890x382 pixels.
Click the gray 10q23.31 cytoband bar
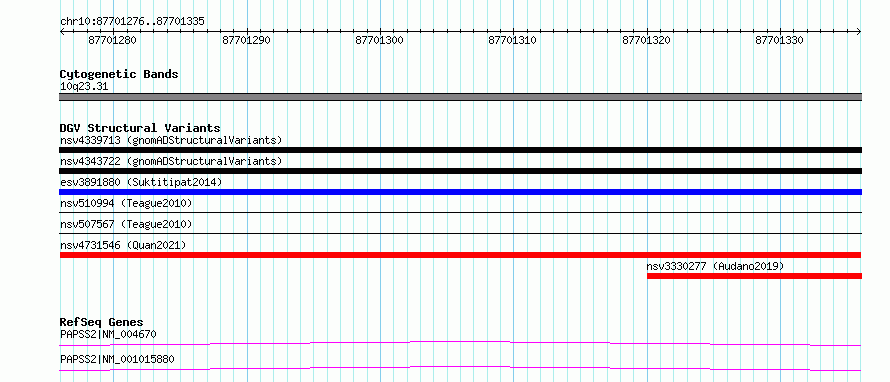pos(460,97)
